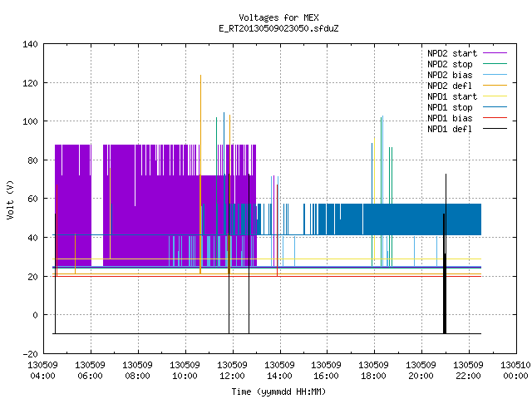532x399 pixels.
Task: Click the x-axis tick label 18:00
Action: coord(374,377)
